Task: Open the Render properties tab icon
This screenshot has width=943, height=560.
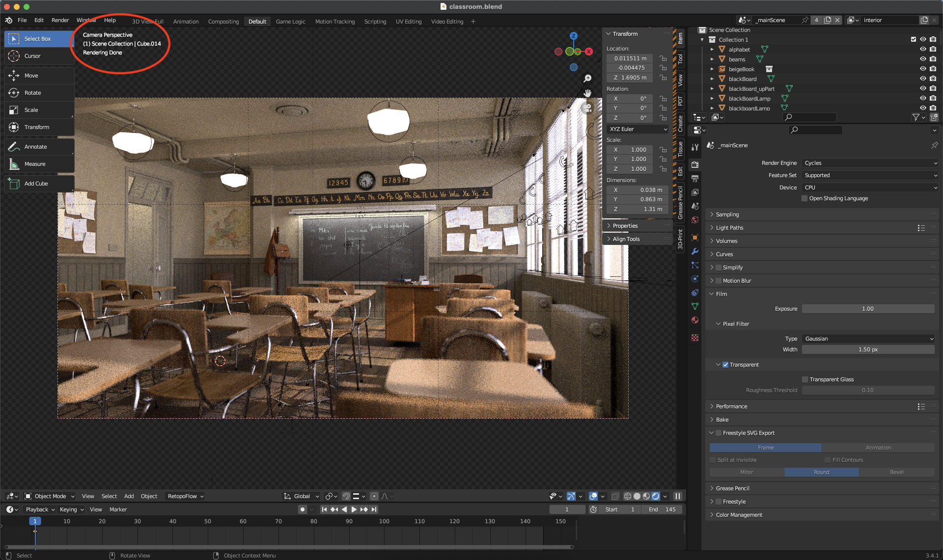Action: [695, 164]
